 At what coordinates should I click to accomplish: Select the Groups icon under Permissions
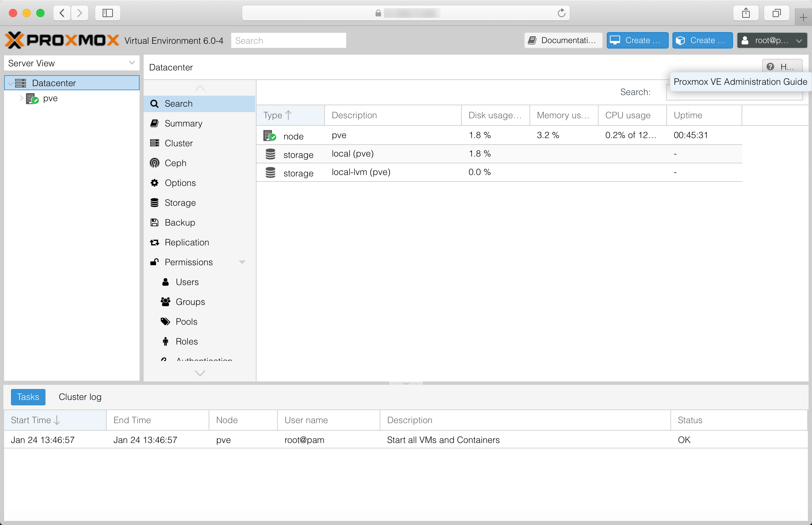coord(166,302)
